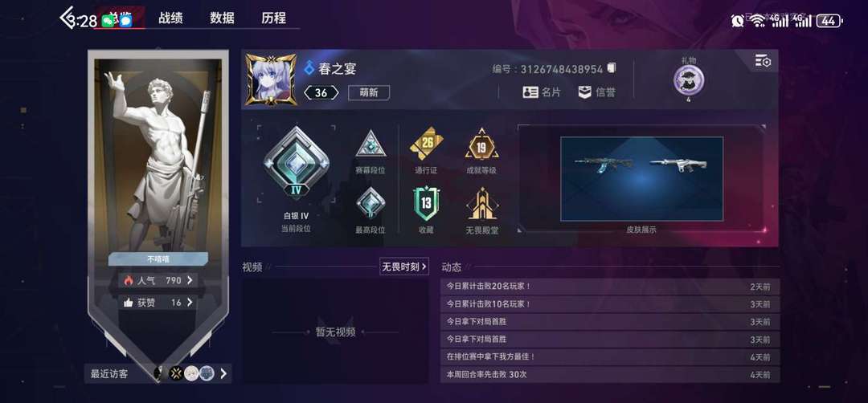Open the 无畏时刻 video button

tap(404, 267)
